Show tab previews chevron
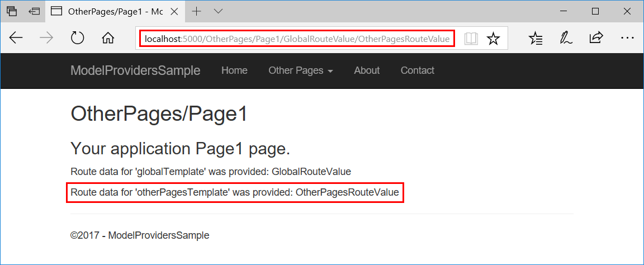Screen dimensions: 644x265 point(218,12)
